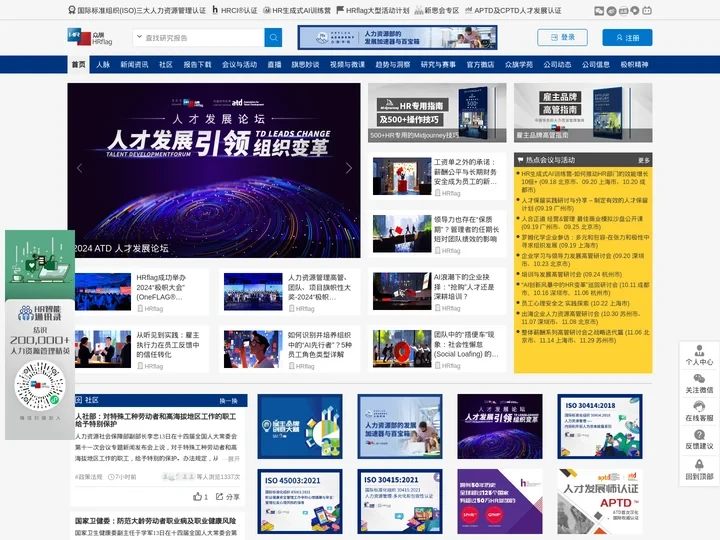Screen dimensions: 720x540
Task: Open APTD及CPTD人才发展认证 top link
Action: [x=513, y=10]
